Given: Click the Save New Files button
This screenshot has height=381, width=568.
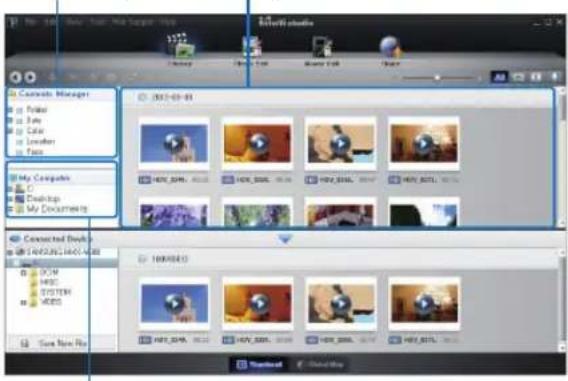Looking at the screenshot, I should click(62, 343).
